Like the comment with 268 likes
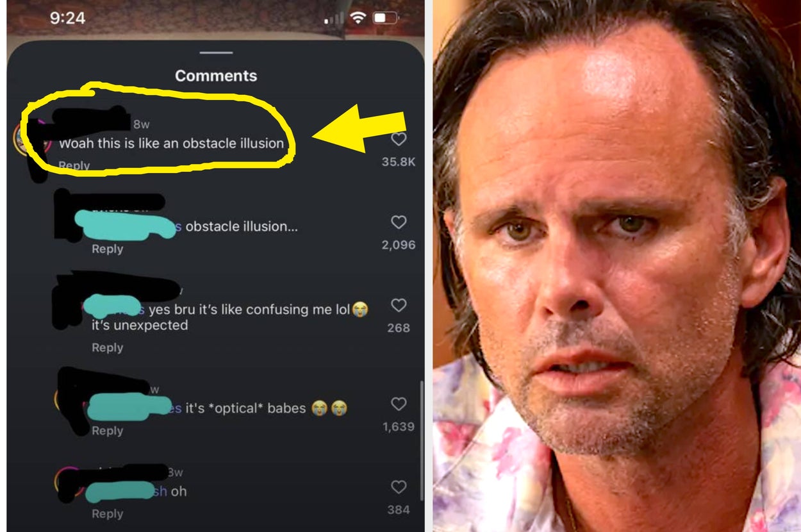 coord(399,306)
